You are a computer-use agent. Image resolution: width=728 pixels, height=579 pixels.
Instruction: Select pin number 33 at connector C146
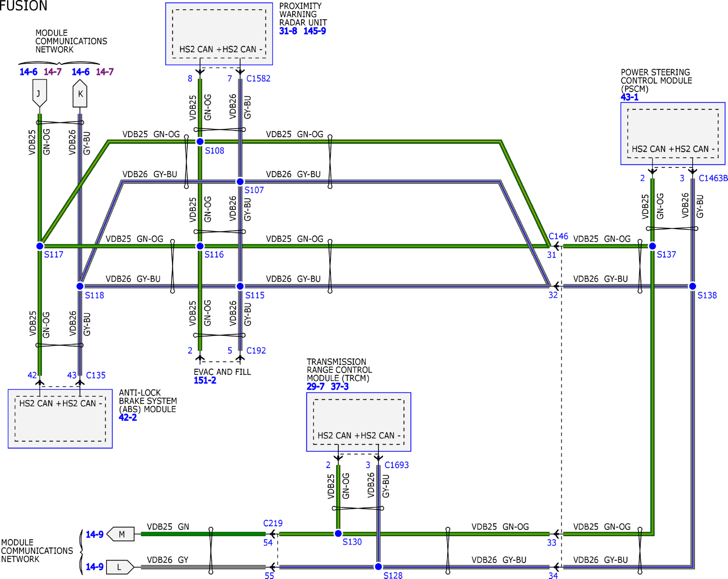coord(552,543)
